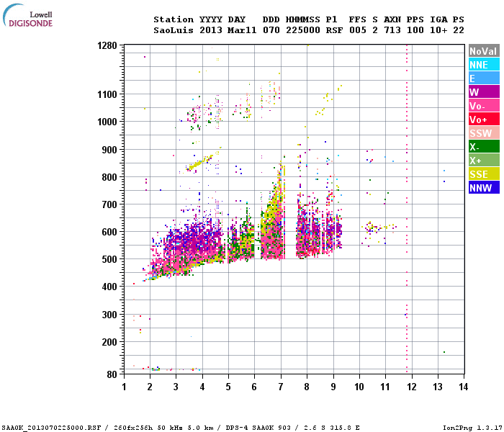The width and height of the screenshot is (504, 432).
Task: Select the NoVal legend swatch
Action: tap(484, 51)
